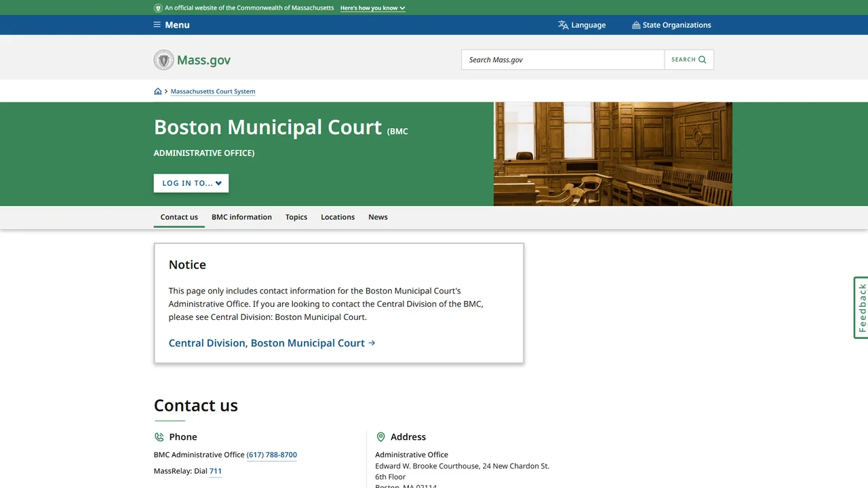Follow the Massachusetts Court System breadcrumb link
Image resolution: width=868 pixels, height=488 pixels.
213,91
